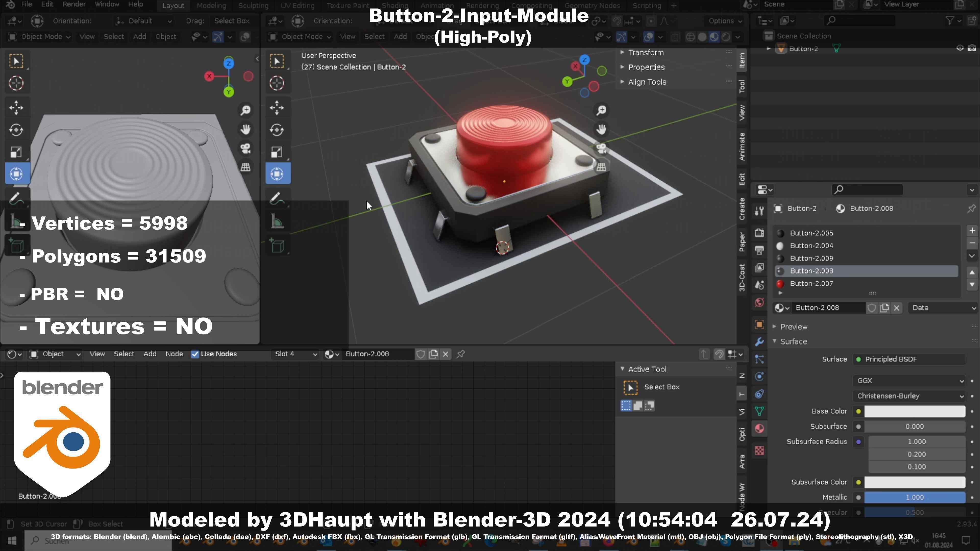The width and height of the screenshot is (980, 551).
Task: Toggle fake user shield in Properties material field
Action: coord(872,308)
